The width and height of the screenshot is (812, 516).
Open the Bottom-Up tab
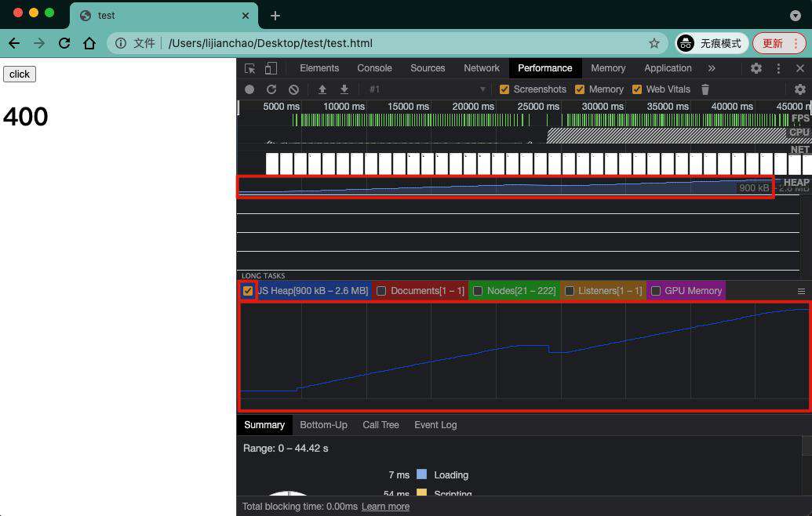(x=324, y=425)
